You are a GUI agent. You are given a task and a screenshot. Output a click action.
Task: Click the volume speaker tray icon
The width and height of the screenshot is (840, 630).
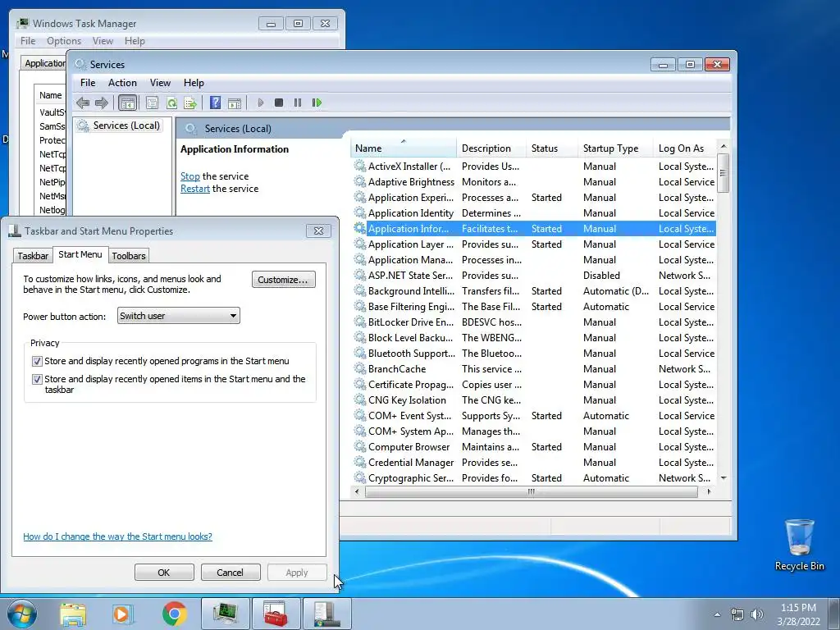point(757,614)
